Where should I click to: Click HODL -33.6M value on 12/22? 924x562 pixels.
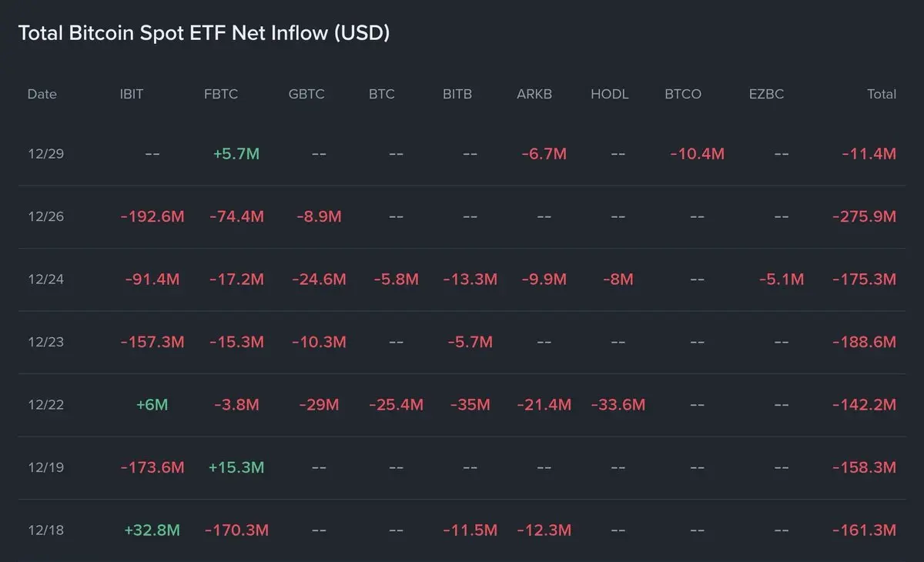coord(618,405)
